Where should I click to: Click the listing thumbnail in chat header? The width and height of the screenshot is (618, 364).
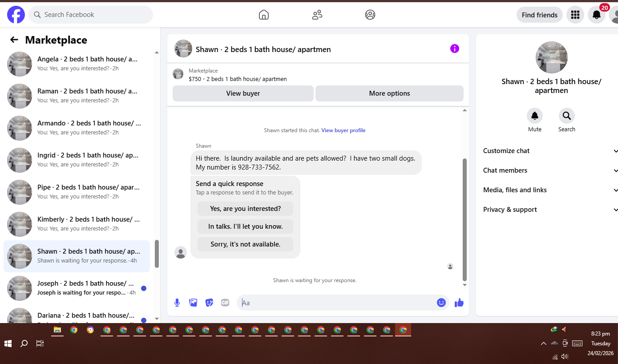[x=178, y=74]
